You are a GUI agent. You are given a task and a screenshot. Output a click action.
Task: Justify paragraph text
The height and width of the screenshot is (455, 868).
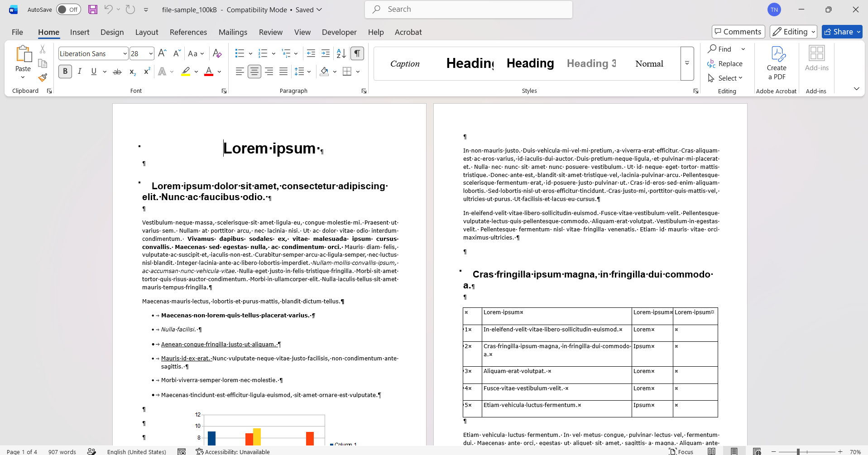click(x=283, y=72)
